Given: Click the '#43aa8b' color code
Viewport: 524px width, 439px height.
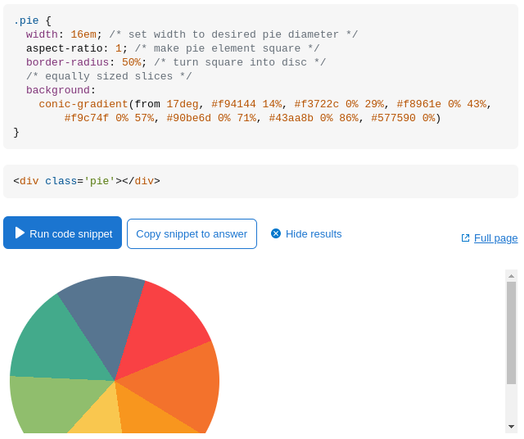Looking at the screenshot, I should tap(291, 118).
